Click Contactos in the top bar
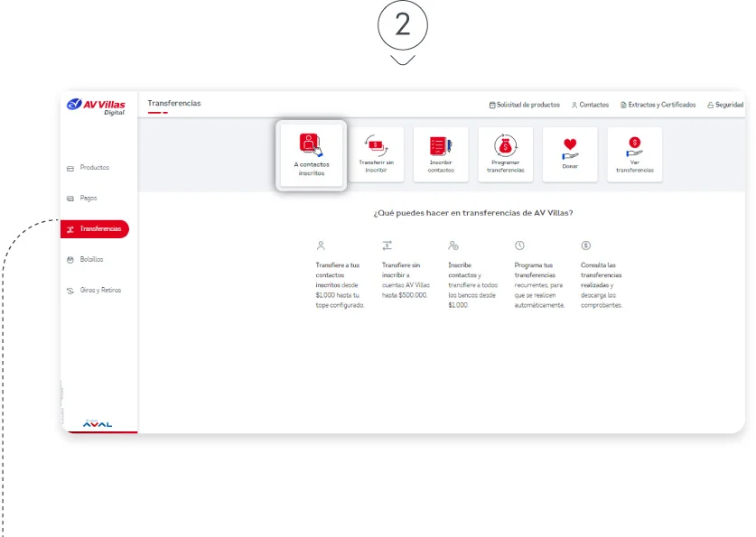This screenshot has width=756, height=537. click(591, 105)
